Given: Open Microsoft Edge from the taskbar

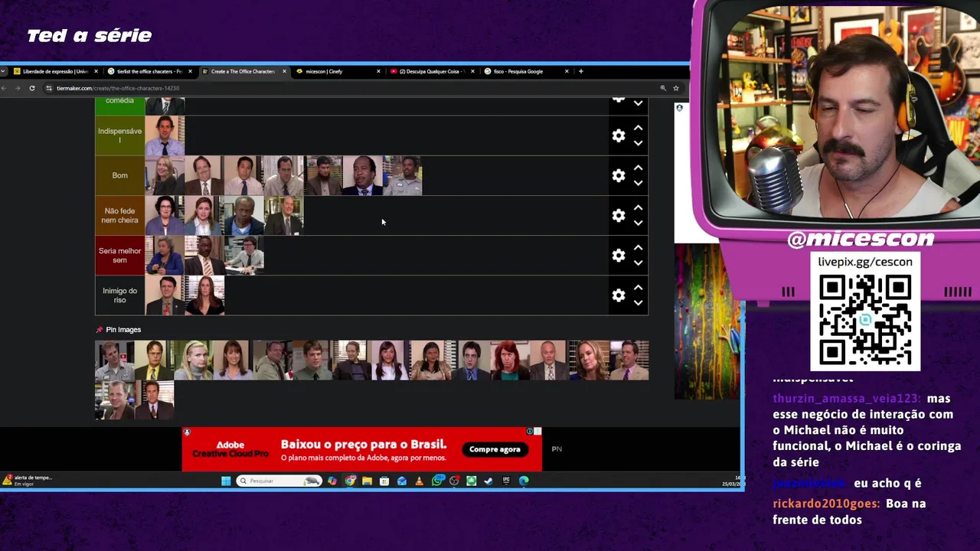Looking at the screenshot, I should click(x=524, y=481).
